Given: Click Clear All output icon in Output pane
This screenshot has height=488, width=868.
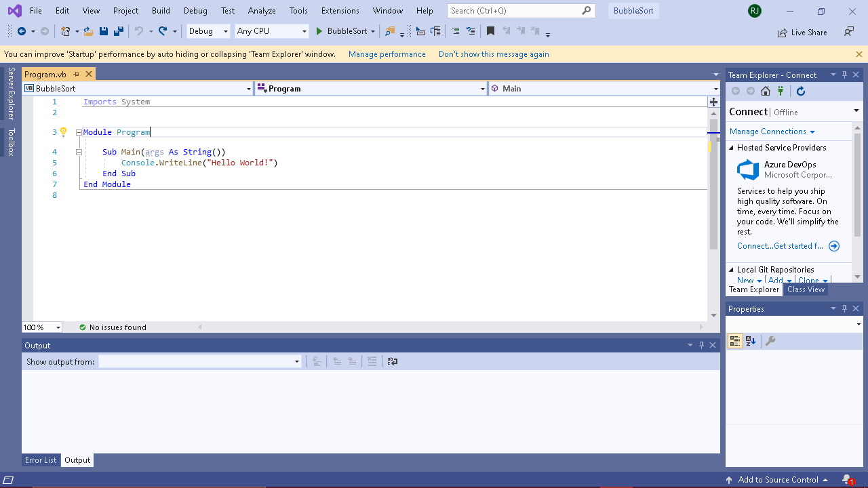Looking at the screenshot, I should pyautogui.click(x=372, y=361).
